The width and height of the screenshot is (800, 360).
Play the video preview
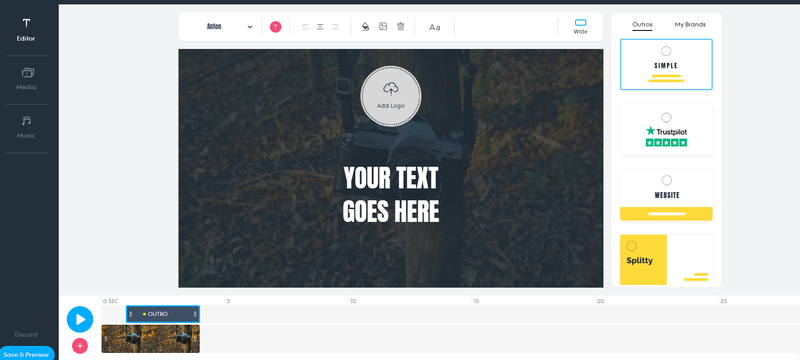[x=80, y=320]
